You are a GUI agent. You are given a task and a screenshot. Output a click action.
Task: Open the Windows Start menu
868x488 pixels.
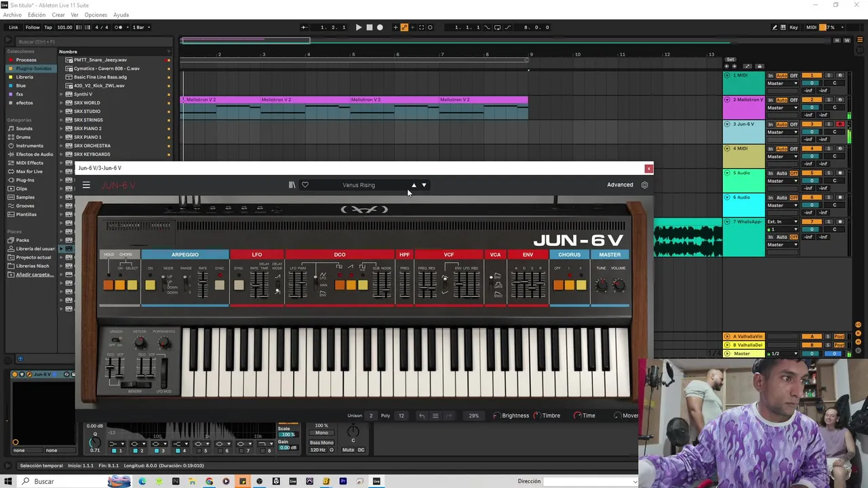point(8,481)
